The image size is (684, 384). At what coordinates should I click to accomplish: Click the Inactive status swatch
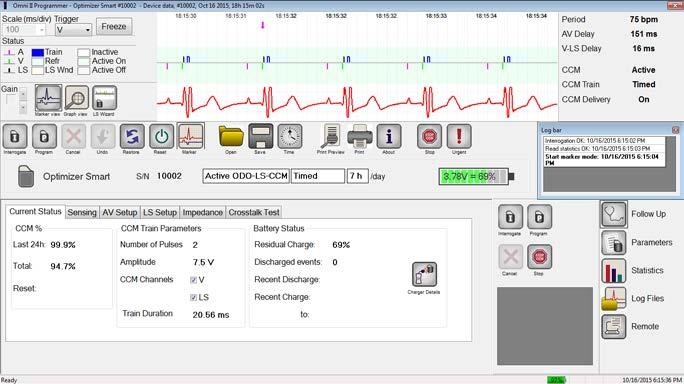(x=83, y=52)
